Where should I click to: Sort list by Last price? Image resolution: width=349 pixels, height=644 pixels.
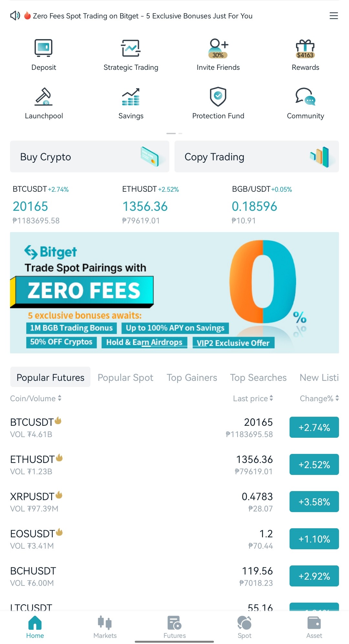coord(253,398)
